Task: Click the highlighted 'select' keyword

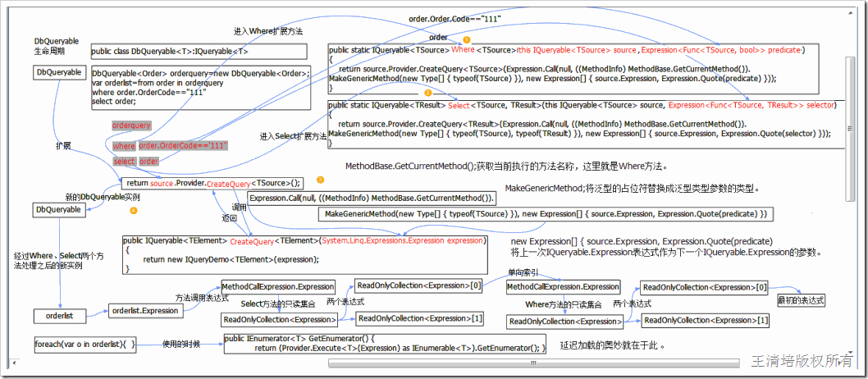Action: tap(124, 161)
